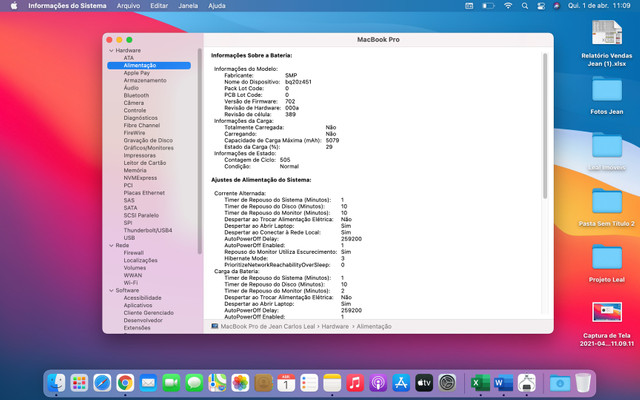The width and height of the screenshot is (640, 400).
Task: Open Messages from the Dock
Action: 194,383
